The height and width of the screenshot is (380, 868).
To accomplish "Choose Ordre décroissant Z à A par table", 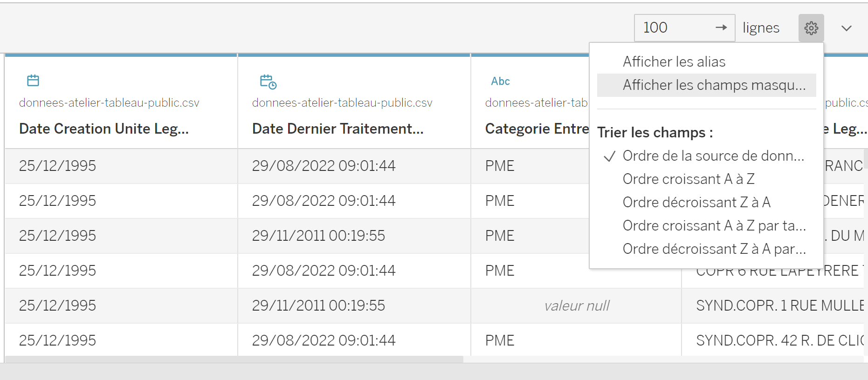I will [707, 249].
